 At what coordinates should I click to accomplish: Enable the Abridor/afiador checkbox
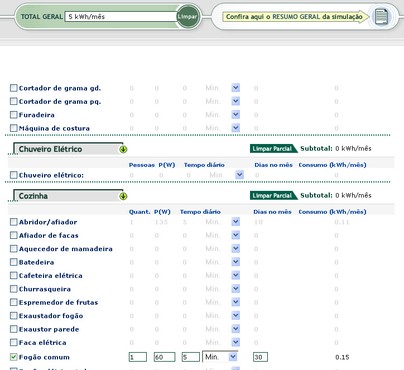pos(13,222)
